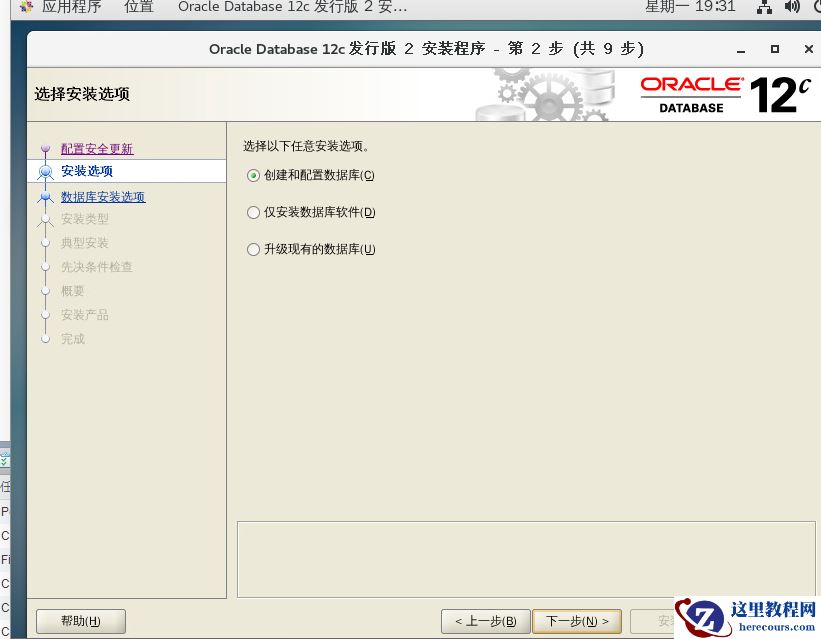Select the 安装选项 step in sidebar
821x639 pixels.
tap(87, 171)
